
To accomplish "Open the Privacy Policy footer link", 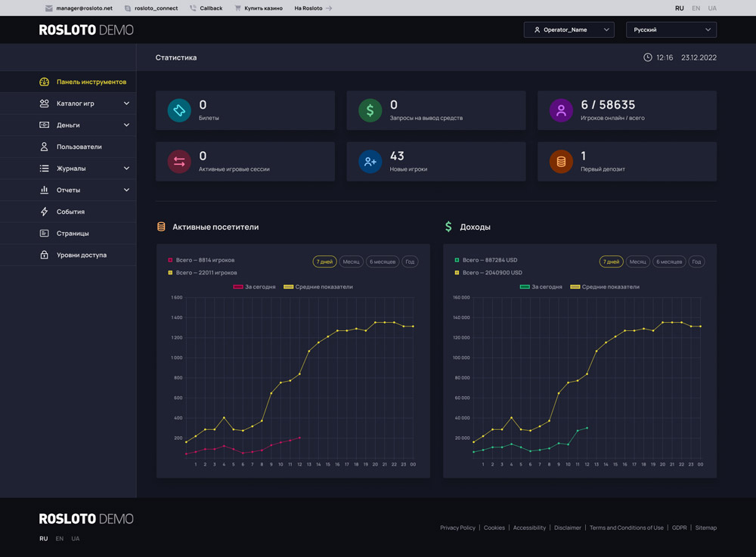I will (x=457, y=528).
